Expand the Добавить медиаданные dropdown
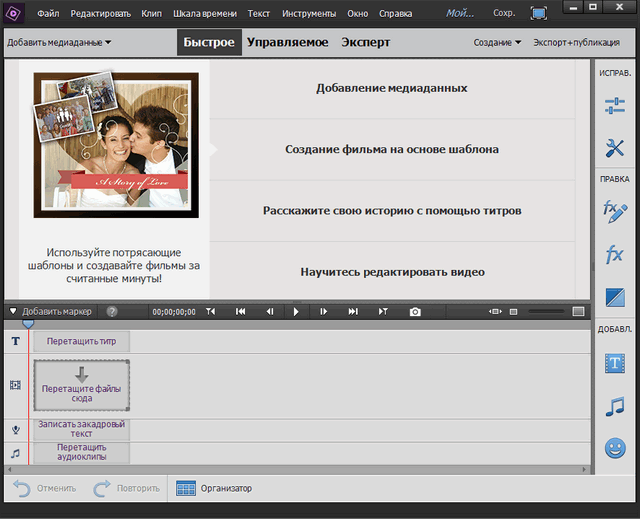This screenshot has width=640, height=519. point(59,43)
